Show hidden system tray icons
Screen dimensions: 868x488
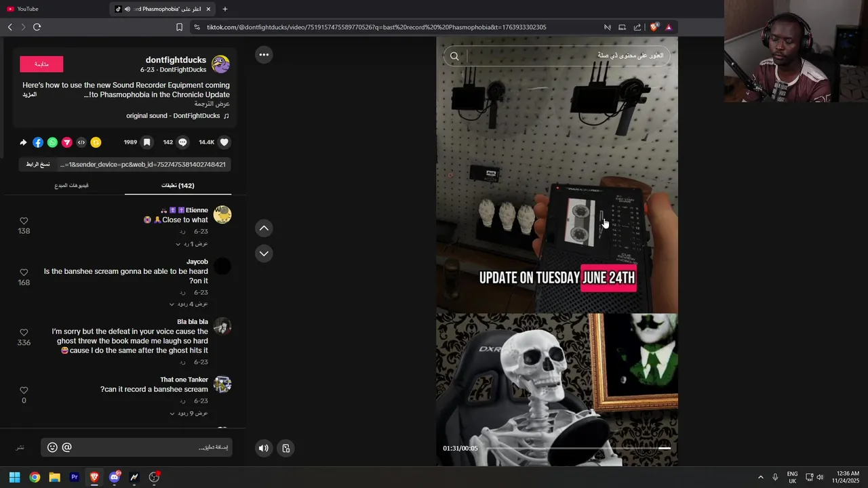pyautogui.click(x=760, y=477)
